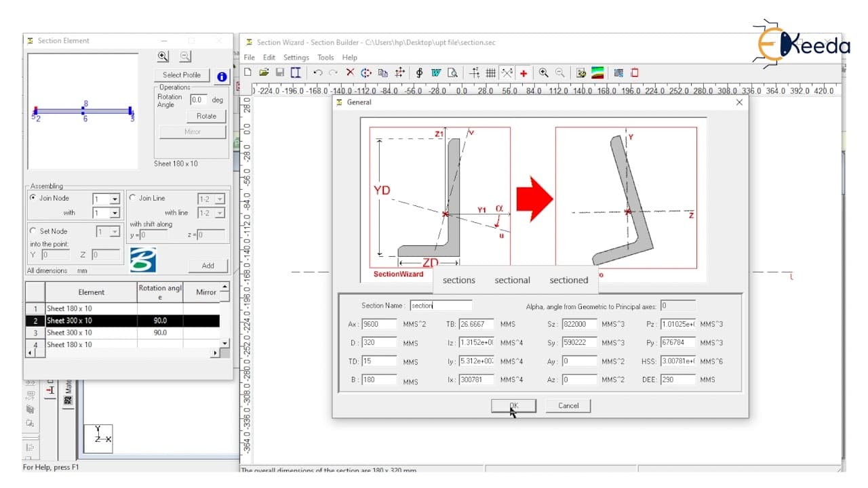Image resolution: width=868 pixels, height=488 pixels.
Task: Click the element table right scroll arrow
Action: (x=216, y=353)
